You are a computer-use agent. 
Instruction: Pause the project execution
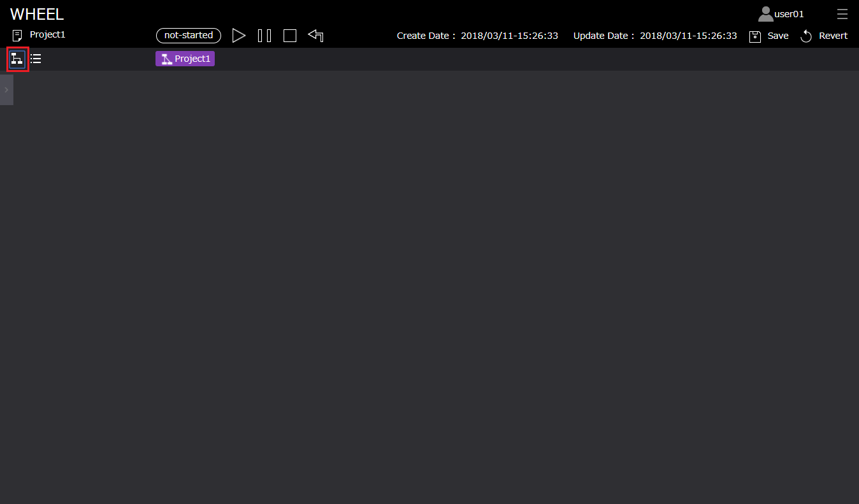[x=264, y=36]
